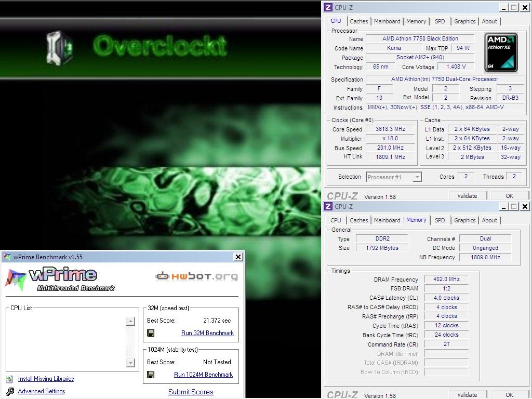
Task: Click the Package value Socket AM2+ (940)
Action: 420,57
